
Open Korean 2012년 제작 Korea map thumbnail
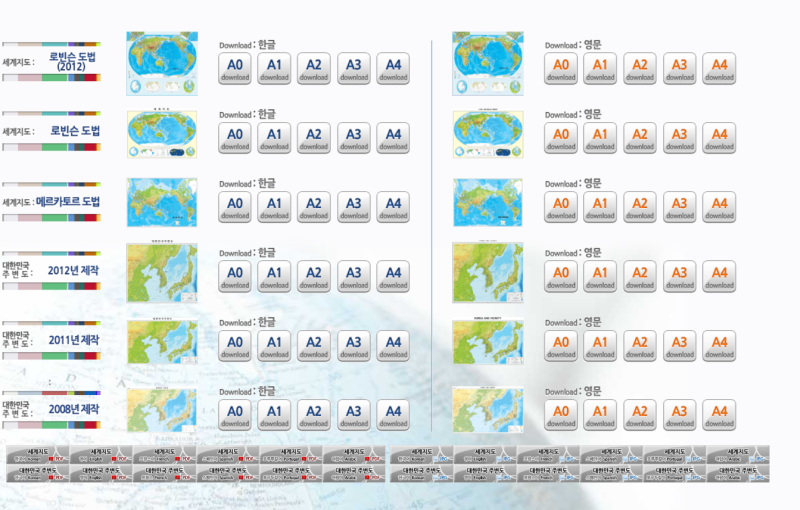click(162, 272)
